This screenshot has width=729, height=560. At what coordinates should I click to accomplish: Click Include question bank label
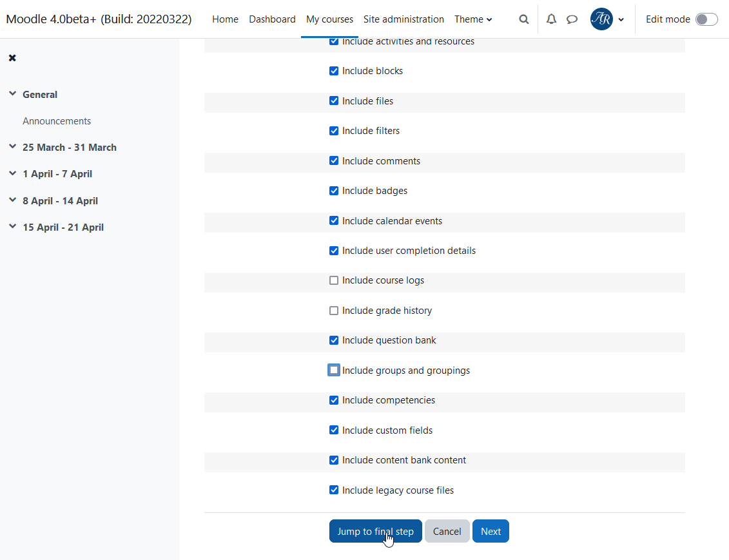(x=389, y=340)
